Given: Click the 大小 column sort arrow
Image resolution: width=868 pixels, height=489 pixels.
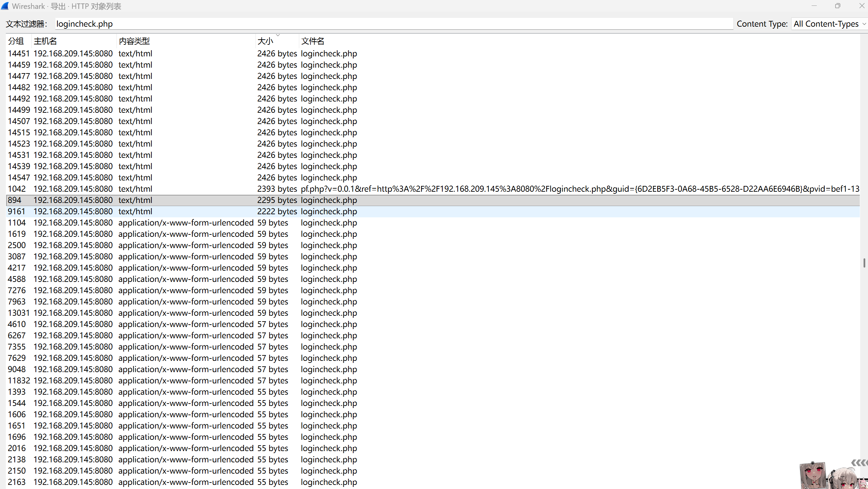Looking at the screenshot, I should coord(278,35).
